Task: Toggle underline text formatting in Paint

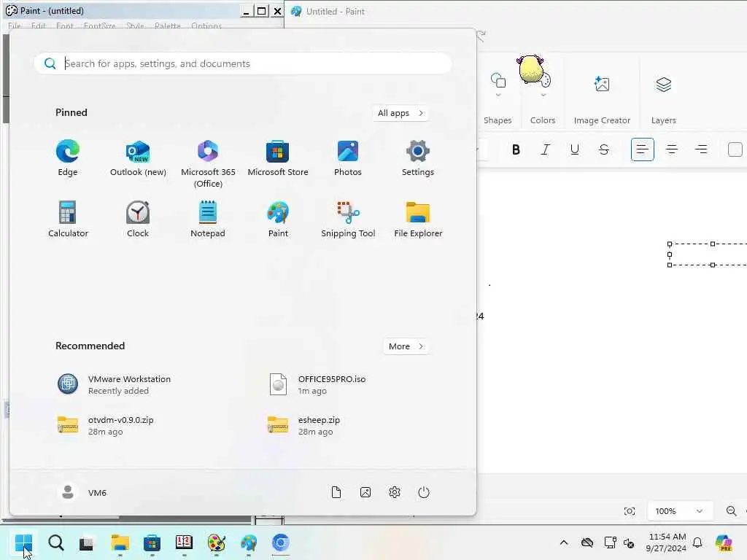Action: 575,149
